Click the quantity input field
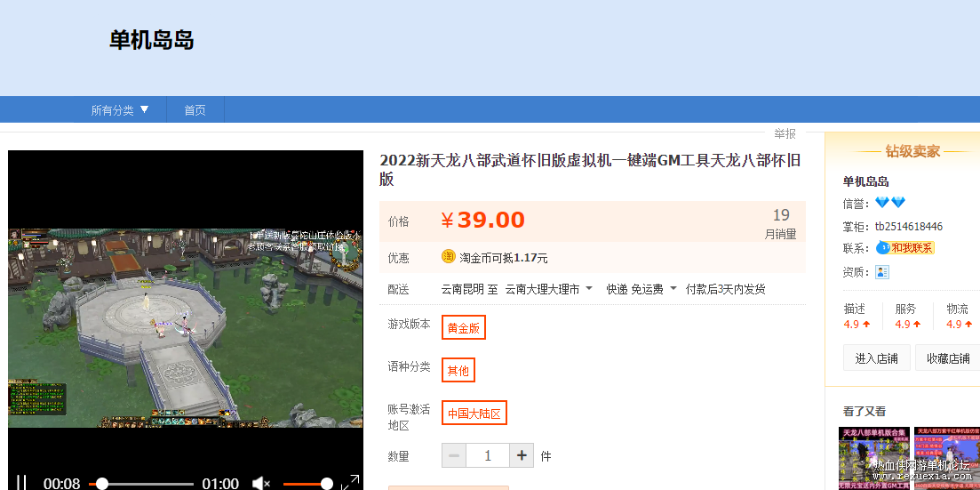The height and width of the screenshot is (490, 980). pyautogui.click(x=488, y=456)
